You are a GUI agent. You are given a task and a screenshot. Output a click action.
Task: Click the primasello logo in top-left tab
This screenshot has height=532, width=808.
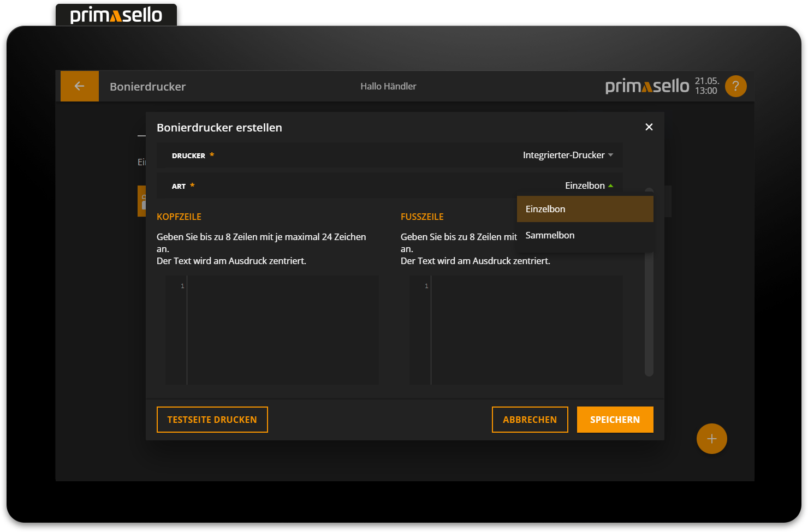[x=116, y=15]
